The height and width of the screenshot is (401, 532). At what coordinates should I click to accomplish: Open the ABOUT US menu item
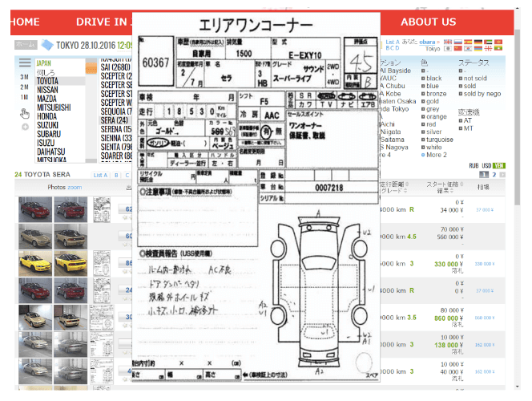click(428, 22)
